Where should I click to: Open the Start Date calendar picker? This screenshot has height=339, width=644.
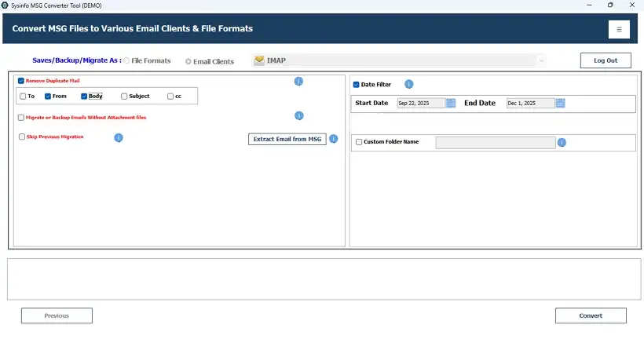coord(451,103)
